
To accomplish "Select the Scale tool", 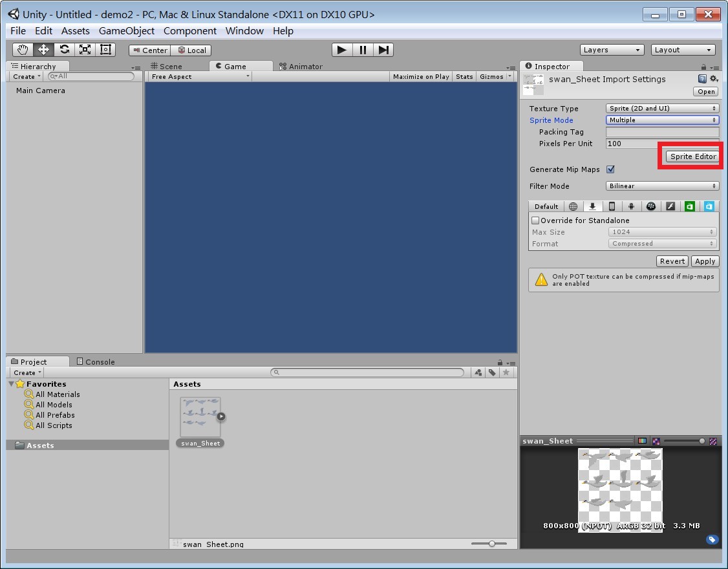I will tap(85, 50).
